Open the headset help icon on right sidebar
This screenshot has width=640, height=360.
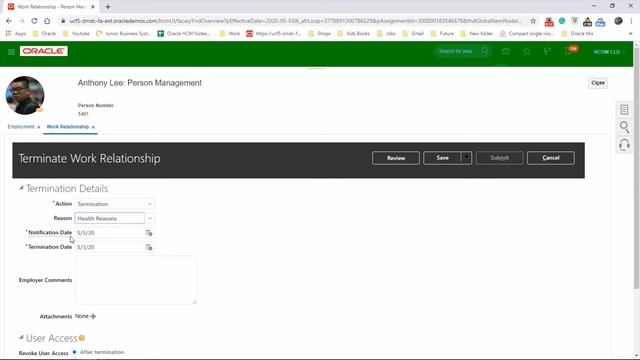624,145
